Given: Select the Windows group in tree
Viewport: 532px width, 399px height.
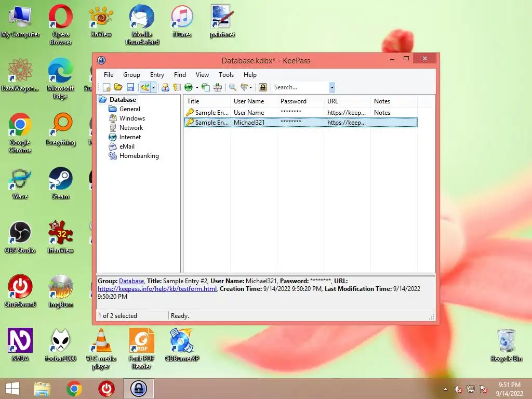Looking at the screenshot, I should [132, 118].
